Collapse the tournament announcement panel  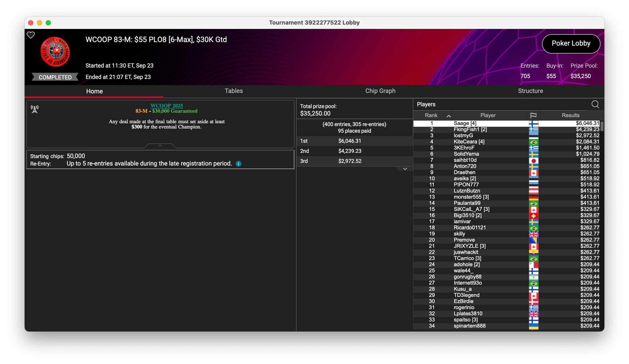pos(160,146)
